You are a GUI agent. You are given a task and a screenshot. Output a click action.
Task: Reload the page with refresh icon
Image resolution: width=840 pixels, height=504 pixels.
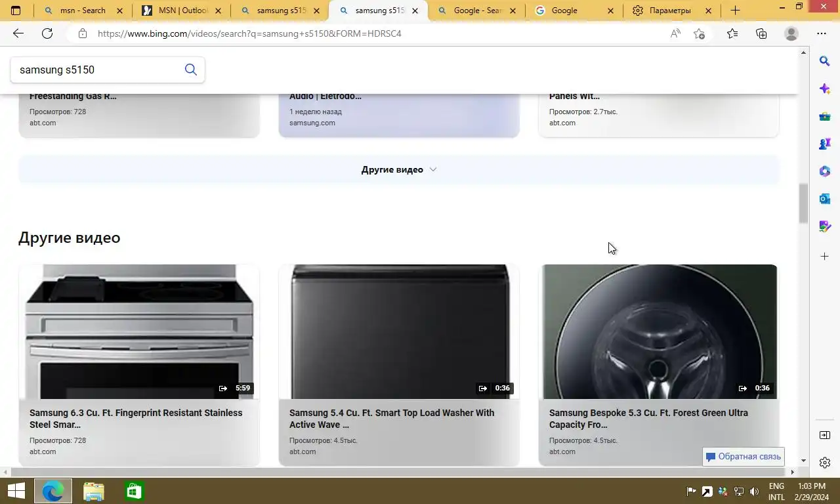[47, 33]
